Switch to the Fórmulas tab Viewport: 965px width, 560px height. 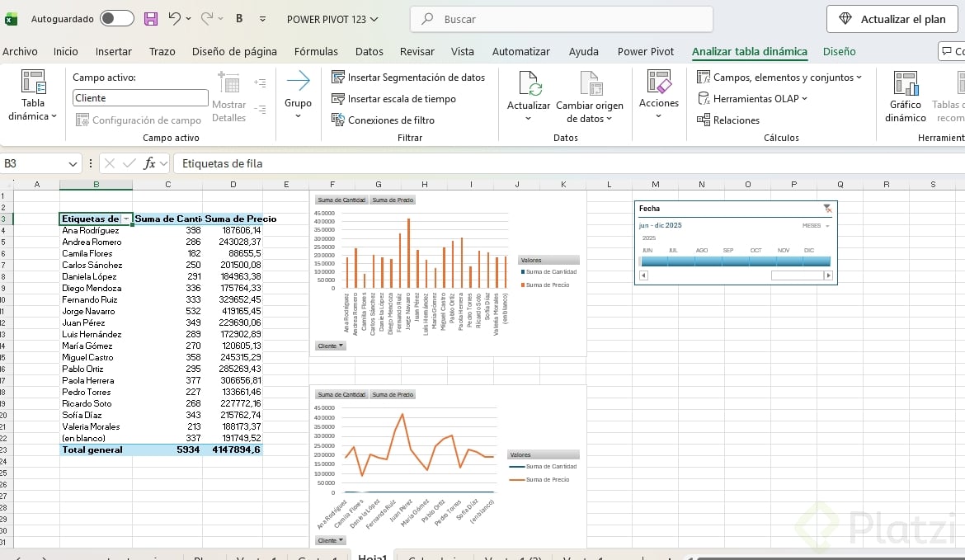[x=316, y=52]
